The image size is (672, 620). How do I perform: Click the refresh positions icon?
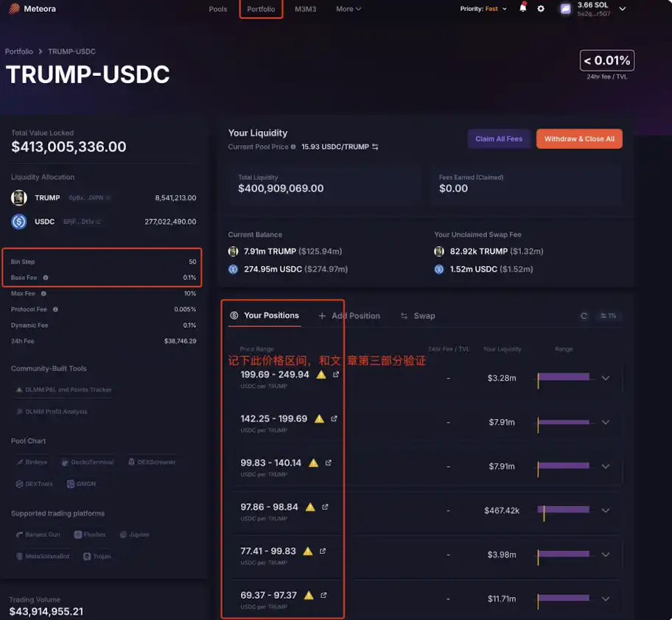click(584, 316)
